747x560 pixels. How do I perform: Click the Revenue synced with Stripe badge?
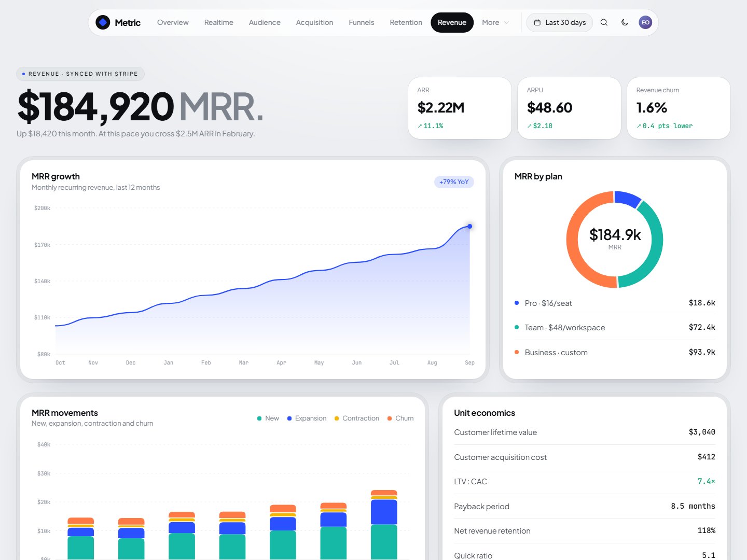click(80, 74)
